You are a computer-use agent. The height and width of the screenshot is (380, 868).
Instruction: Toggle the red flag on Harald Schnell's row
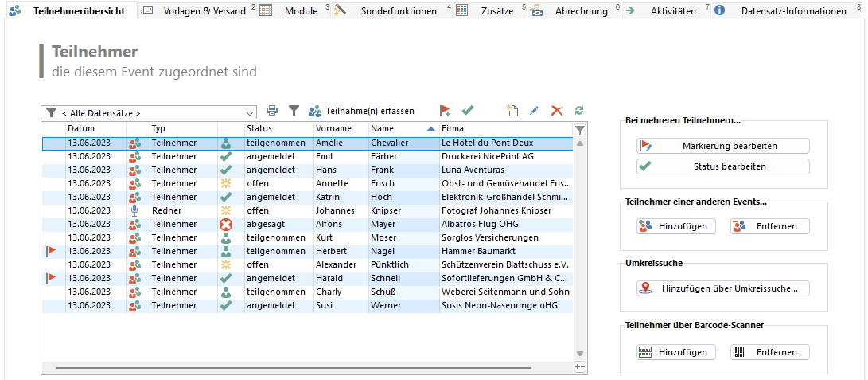point(52,278)
